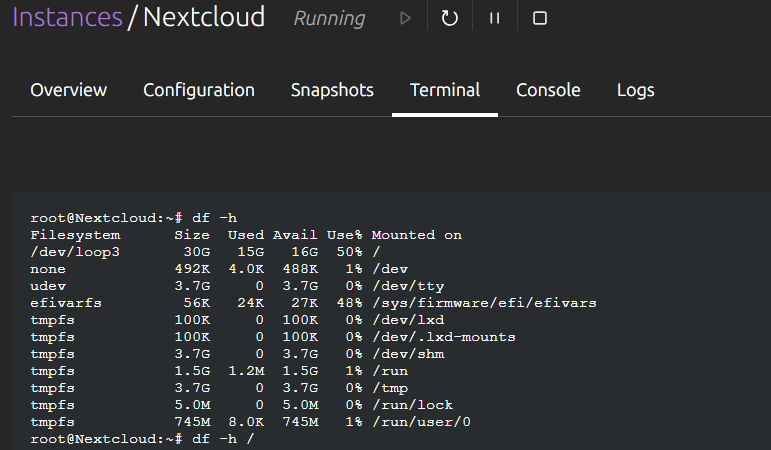
Task: Click the /dev/loop3 filesystem row
Action: click(75, 252)
